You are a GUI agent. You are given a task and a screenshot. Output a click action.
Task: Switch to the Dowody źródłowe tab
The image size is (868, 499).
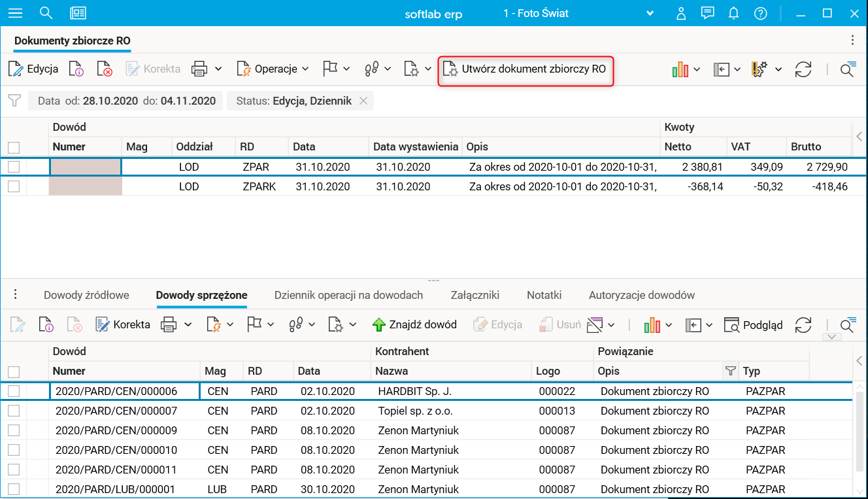86,295
